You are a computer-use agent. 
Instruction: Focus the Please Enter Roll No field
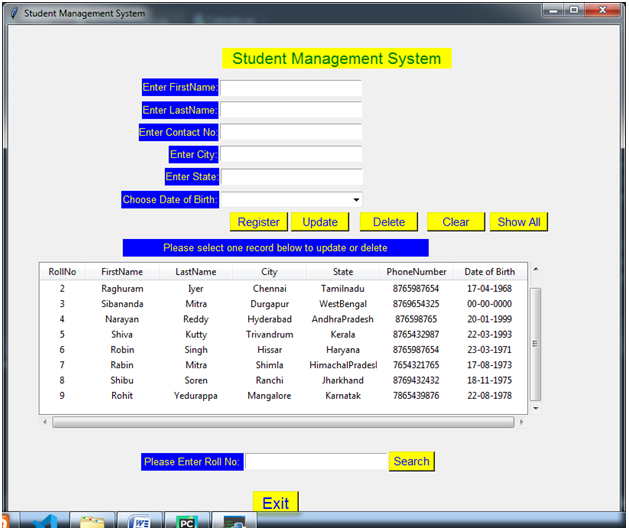point(316,461)
